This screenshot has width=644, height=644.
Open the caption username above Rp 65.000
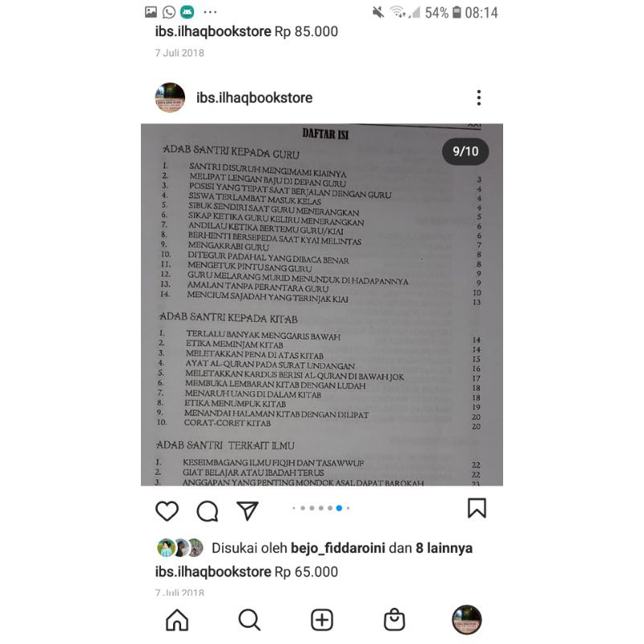[x=213, y=572]
